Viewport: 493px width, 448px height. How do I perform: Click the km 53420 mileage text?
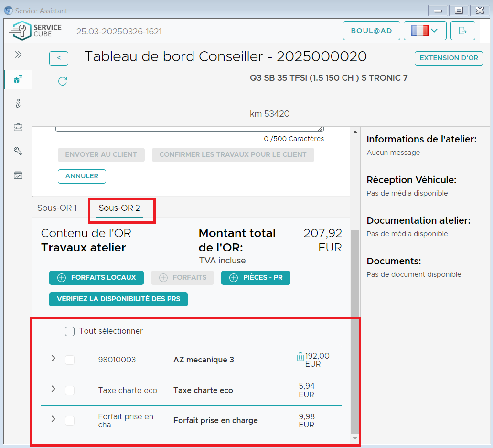coord(270,114)
